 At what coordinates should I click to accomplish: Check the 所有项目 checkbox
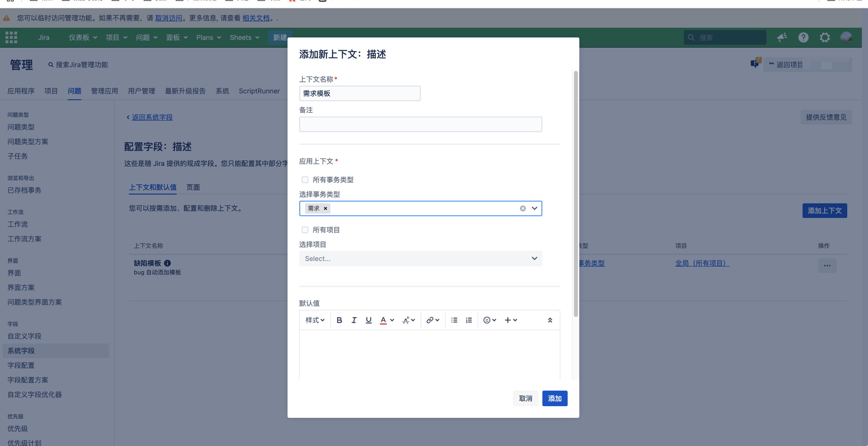(x=305, y=230)
